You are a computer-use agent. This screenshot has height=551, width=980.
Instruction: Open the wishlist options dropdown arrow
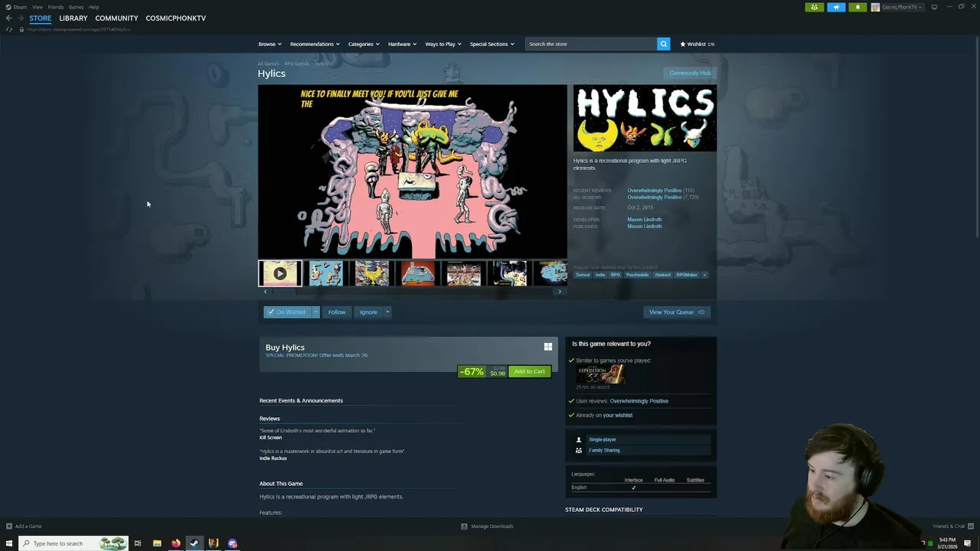[x=315, y=311]
